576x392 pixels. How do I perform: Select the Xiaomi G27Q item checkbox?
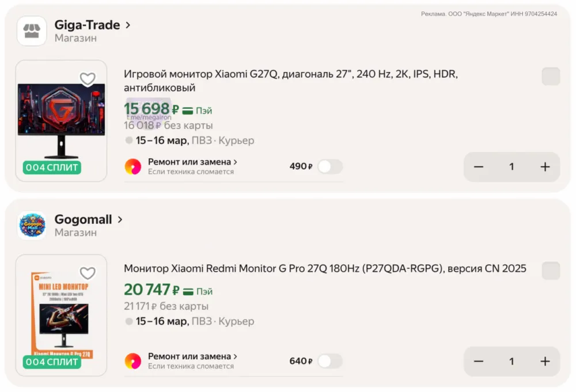[x=551, y=77]
